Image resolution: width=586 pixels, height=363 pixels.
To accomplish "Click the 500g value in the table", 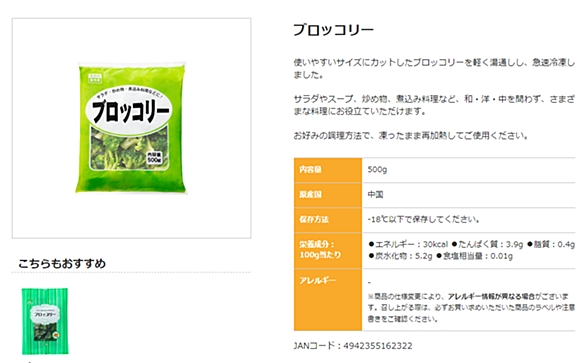I will (377, 169).
